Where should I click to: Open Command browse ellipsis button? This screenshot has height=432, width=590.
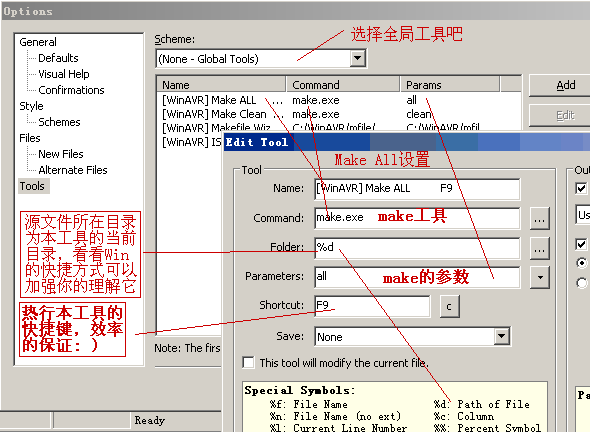point(540,219)
